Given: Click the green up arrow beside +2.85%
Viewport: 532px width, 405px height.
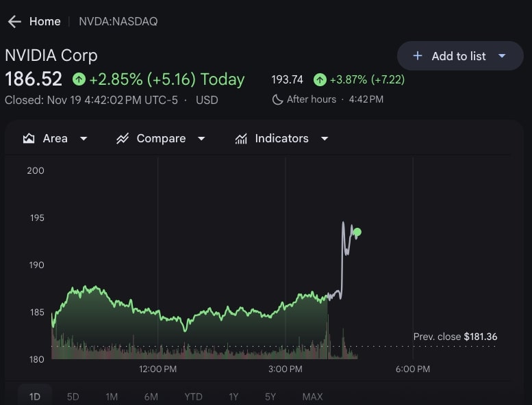Looking at the screenshot, I should click(x=79, y=79).
